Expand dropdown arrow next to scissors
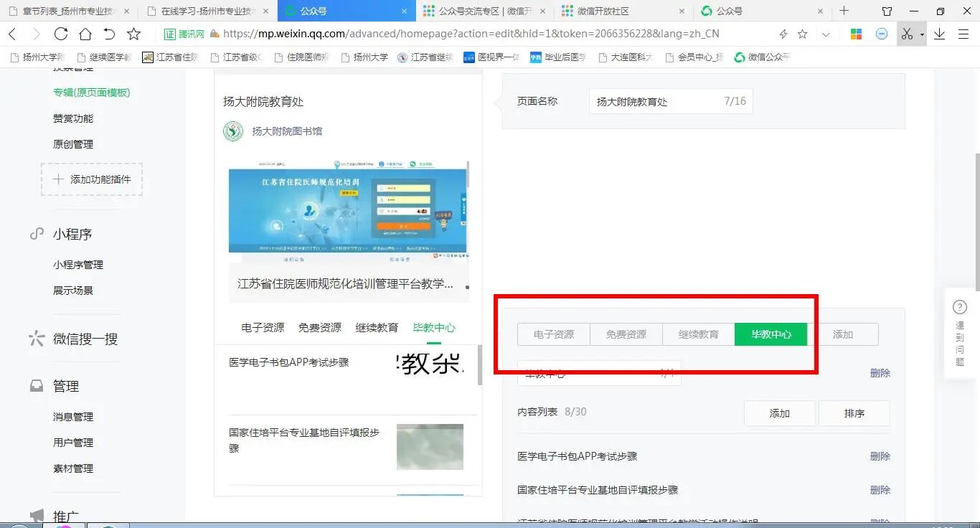Screen dimensions: 980x528 (922, 34)
